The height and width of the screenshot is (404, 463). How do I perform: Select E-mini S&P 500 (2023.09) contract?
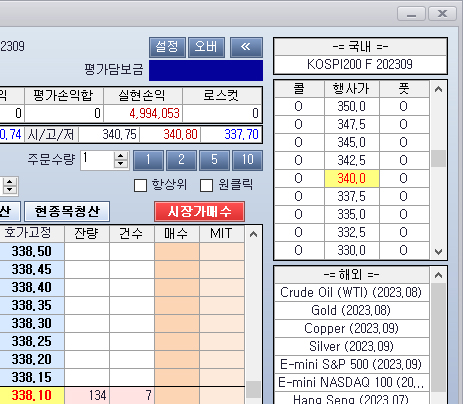point(351,364)
